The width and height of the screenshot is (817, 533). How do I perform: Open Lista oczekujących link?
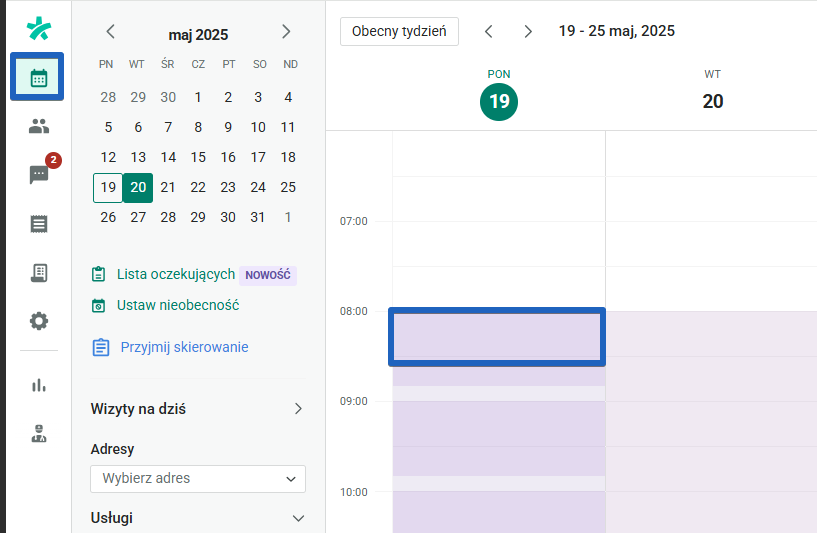(x=175, y=274)
